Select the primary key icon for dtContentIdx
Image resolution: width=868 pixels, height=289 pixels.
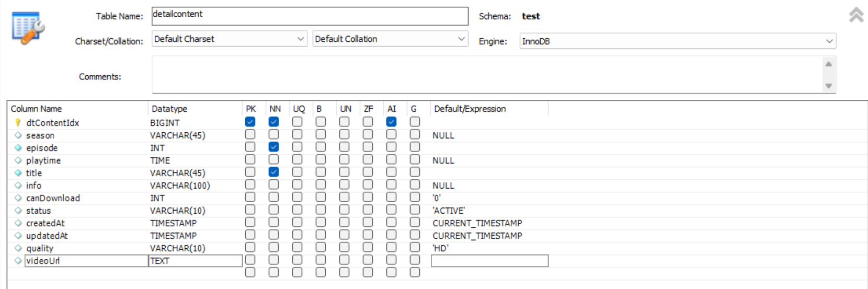click(x=18, y=123)
